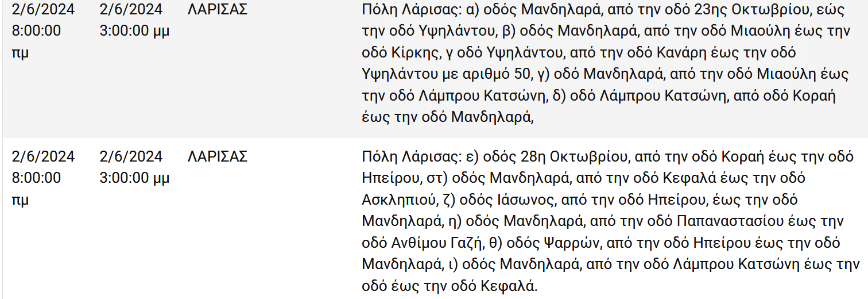Click the 3:00:00 μμ end time in the gray row
This screenshot has height=299, width=868.
[135, 30]
